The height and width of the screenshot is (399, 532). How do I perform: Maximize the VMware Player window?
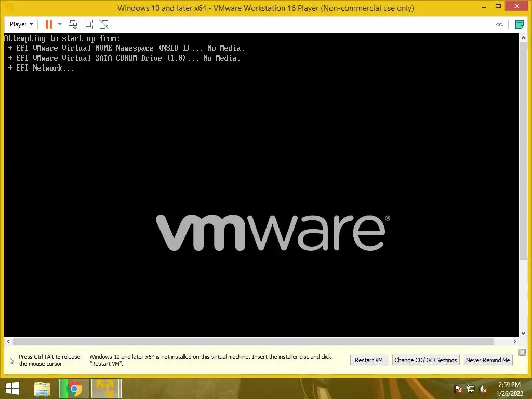click(498, 6)
